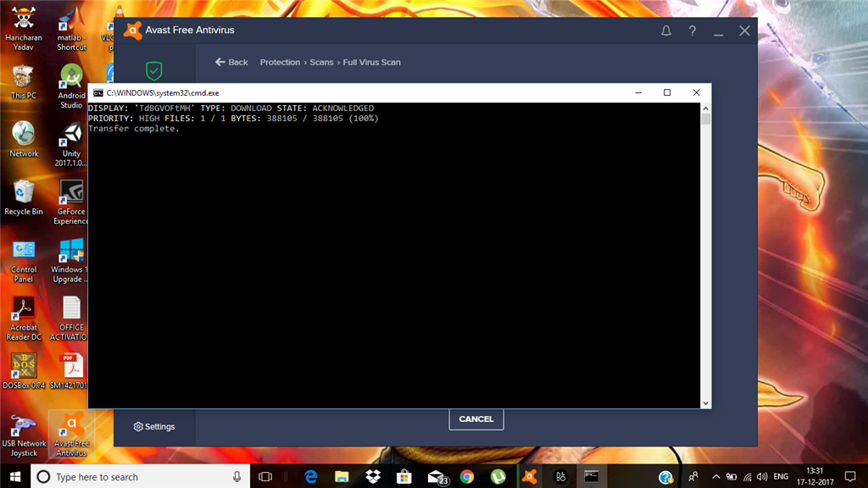The image size is (868, 488).
Task: Open Protection breadcrumb link
Action: tap(280, 62)
